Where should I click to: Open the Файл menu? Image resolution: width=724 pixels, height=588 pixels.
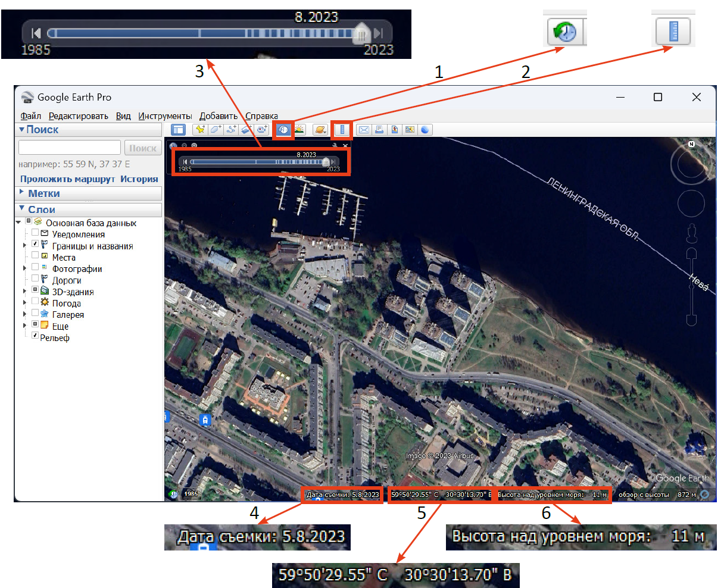coord(30,116)
